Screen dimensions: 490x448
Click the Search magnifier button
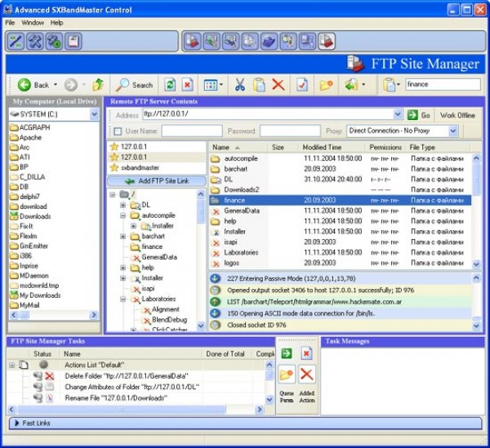[134, 84]
